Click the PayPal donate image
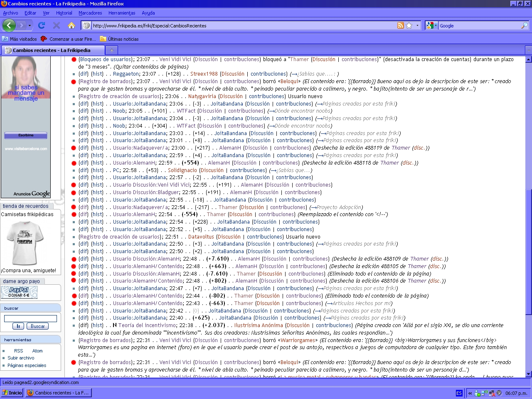Image resolution: width=532 pixels, height=399 pixels. (x=19, y=292)
